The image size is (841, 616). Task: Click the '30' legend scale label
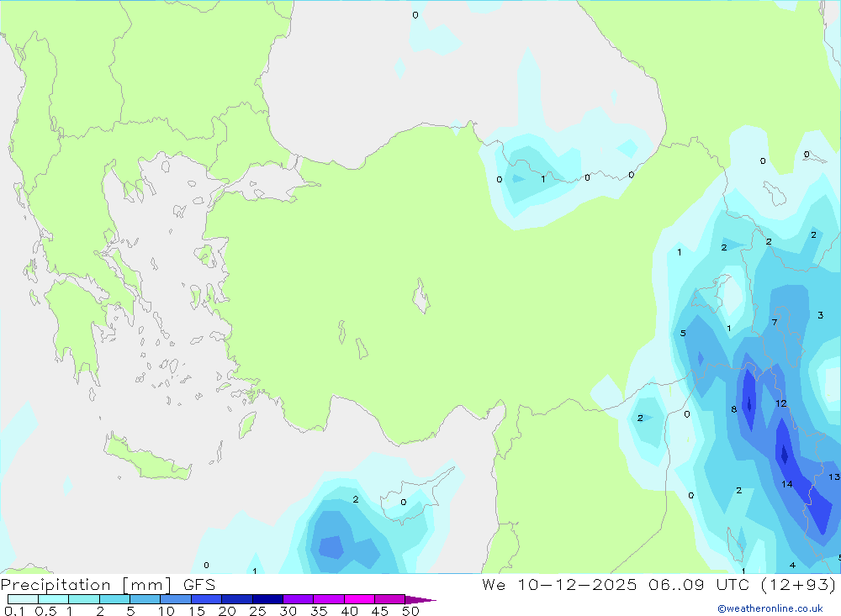point(288,611)
